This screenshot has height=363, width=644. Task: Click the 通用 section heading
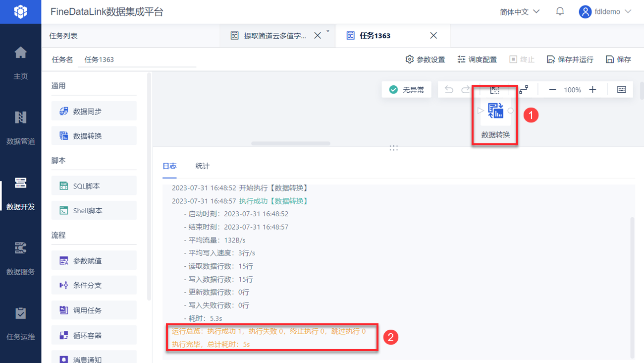(x=58, y=86)
